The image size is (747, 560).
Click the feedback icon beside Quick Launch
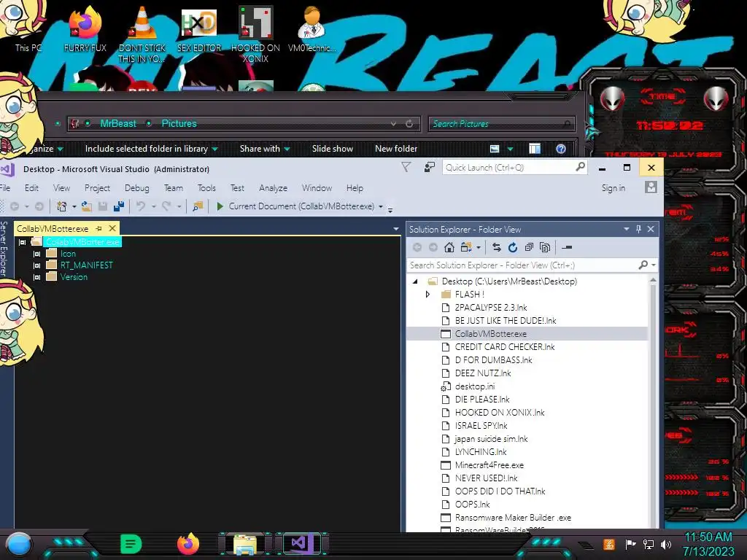pyautogui.click(x=429, y=167)
